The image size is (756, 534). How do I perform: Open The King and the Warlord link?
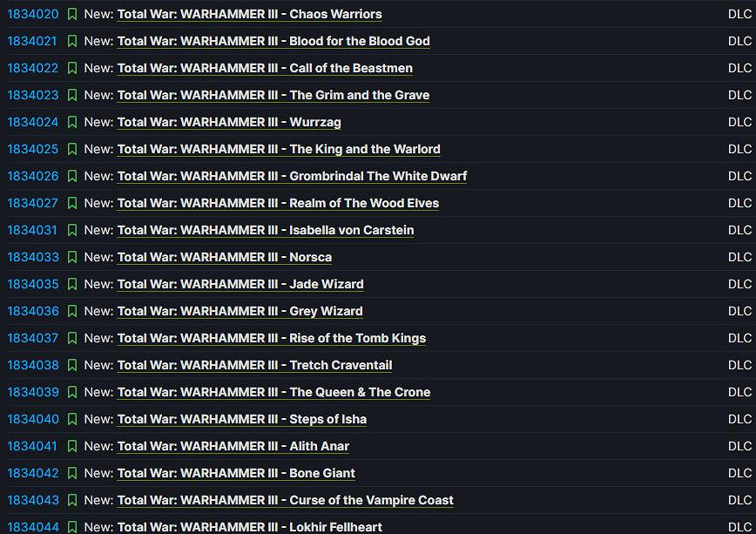click(279, 149)
